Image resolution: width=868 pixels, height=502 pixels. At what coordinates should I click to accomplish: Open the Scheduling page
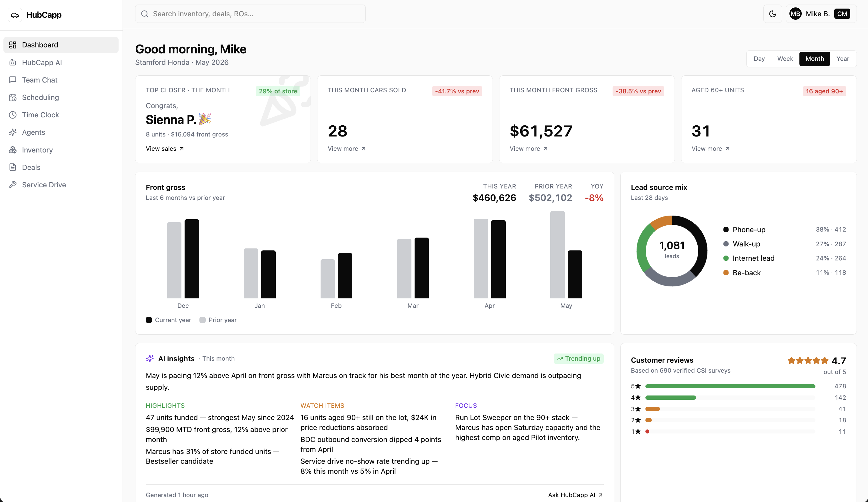tap(61, 97)
